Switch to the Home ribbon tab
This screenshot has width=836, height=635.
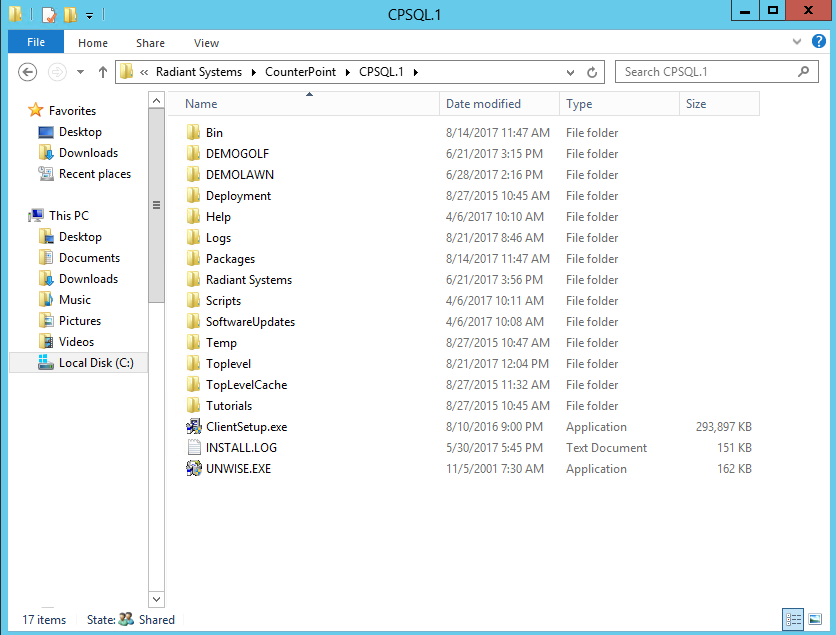(93, 43)
